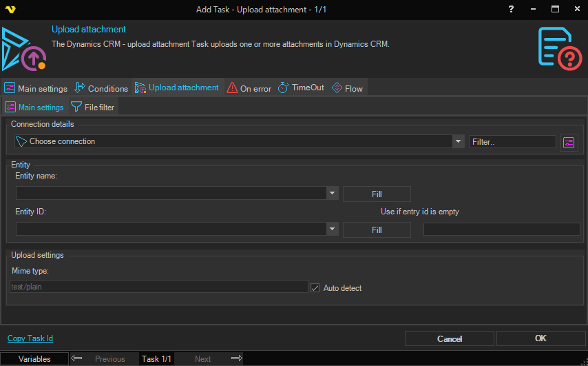Click the question mark help button in title bar
Screen dimensions: 588x366
point(511,9)
